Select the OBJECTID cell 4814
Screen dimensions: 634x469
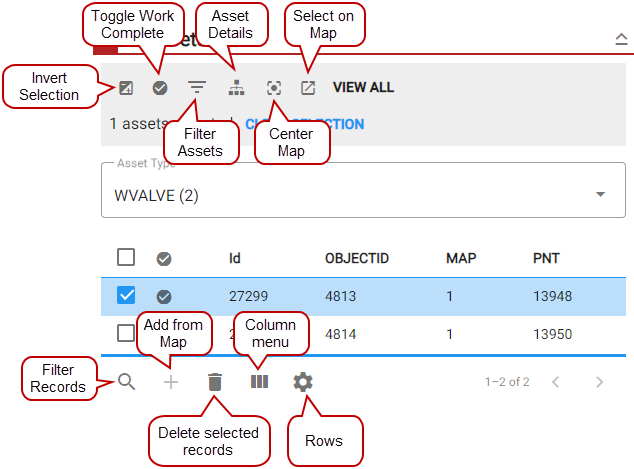coord(340,334)
